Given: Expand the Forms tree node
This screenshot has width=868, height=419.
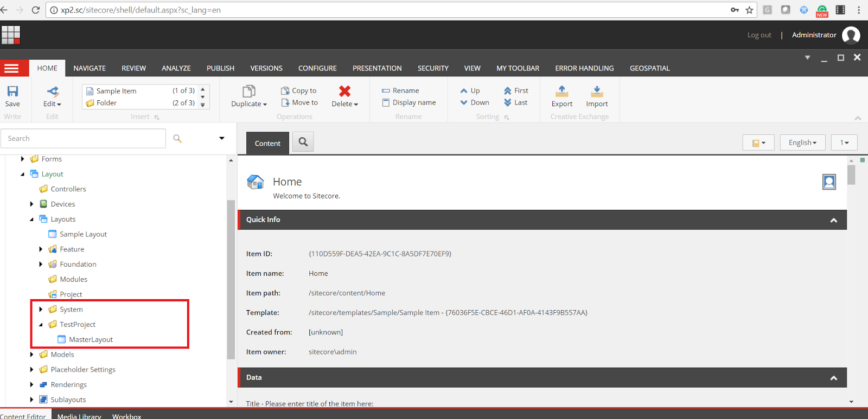Looking at the screenshot, I should click(x=22, y=159).
